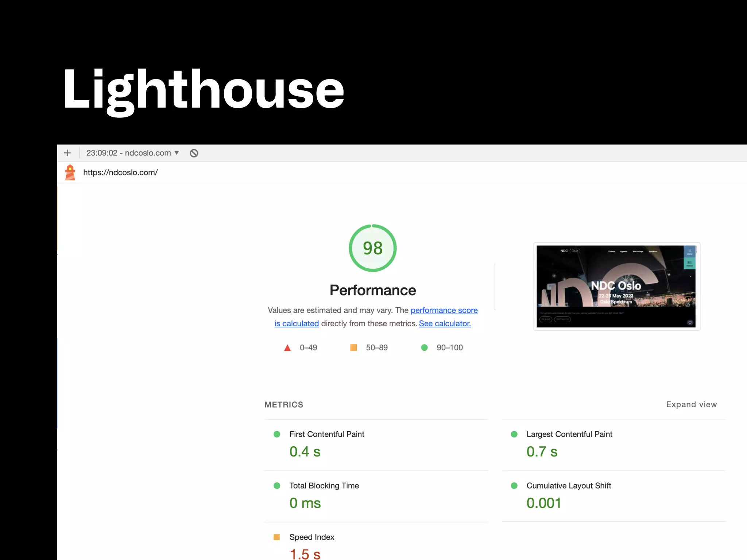Viewport: 747px width, 560px height.
Task: Click the green circle 90–100 legend icon
Action: coord(424,347)
